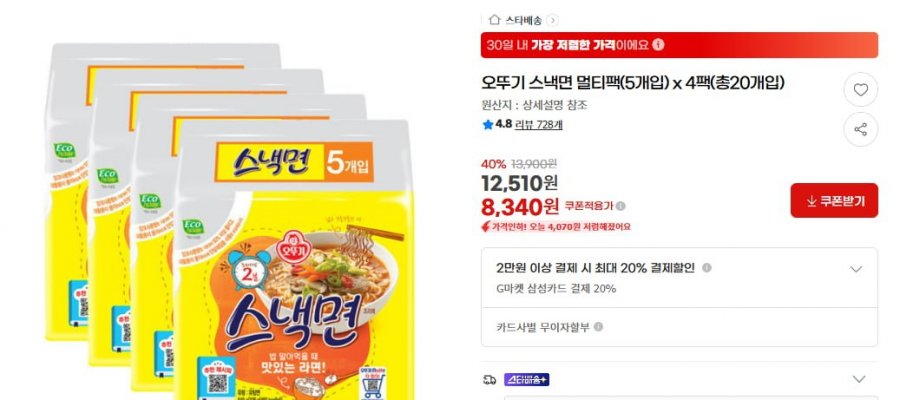Click the blue star rating icon
This screenshot has height=400, width=900.
pyautogui.click(x=488, y=125)
